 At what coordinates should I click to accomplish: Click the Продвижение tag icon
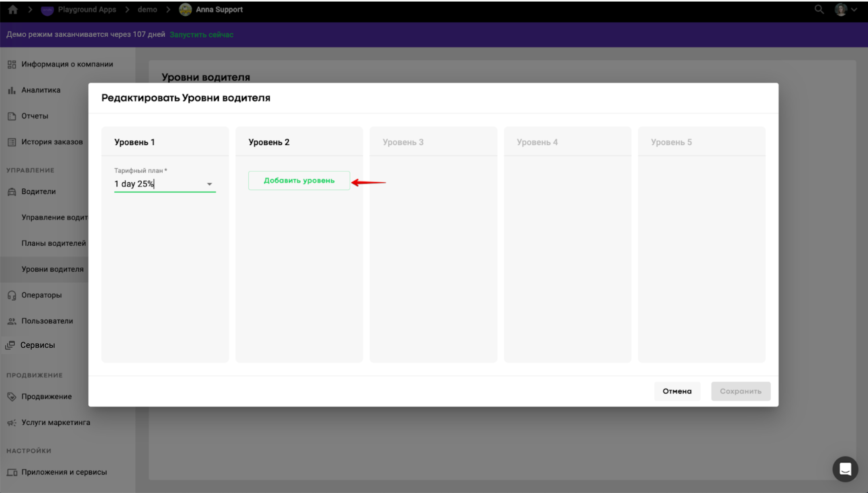(x=12, y=397)
